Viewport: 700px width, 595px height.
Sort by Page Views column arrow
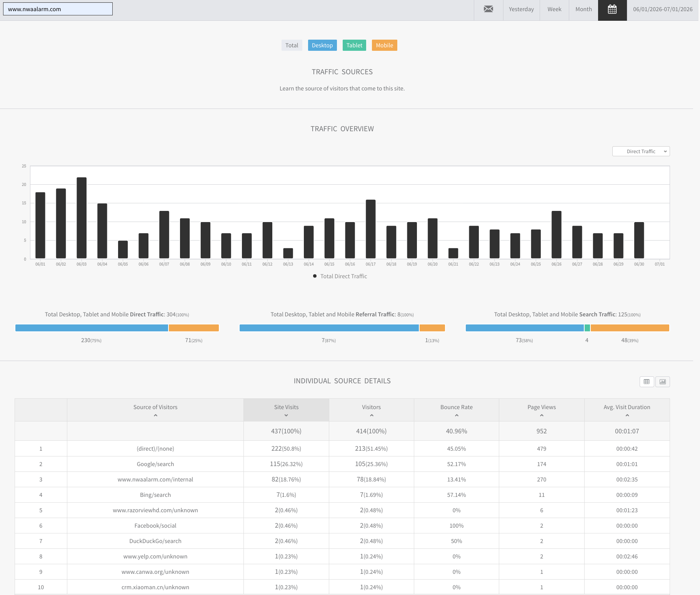(542, 416)
